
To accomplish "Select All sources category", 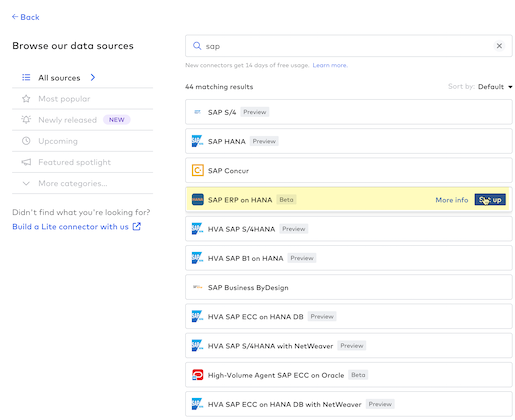I will click(82, 78).
